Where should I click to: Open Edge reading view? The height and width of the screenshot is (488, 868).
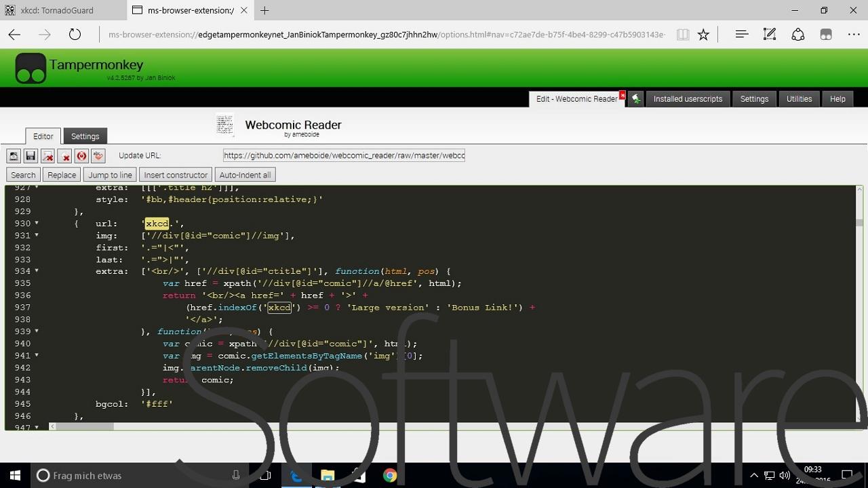click(x=683, y=35)
